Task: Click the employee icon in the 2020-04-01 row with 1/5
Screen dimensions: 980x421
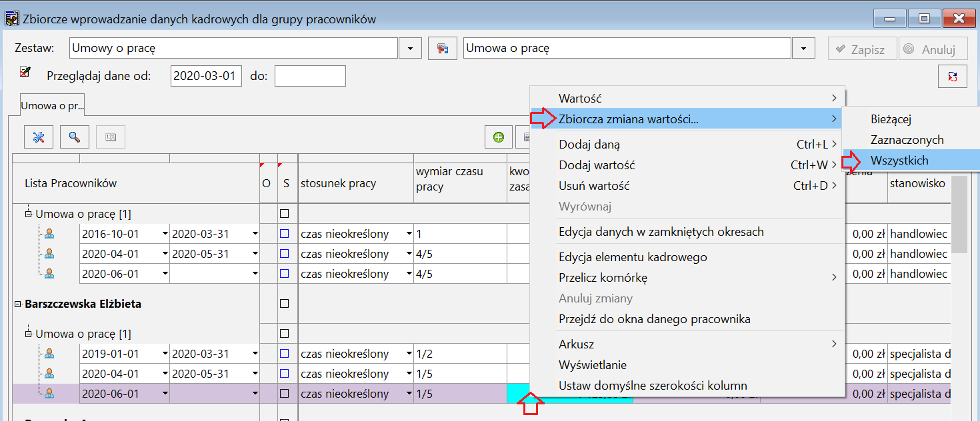Action: [49, 374]
